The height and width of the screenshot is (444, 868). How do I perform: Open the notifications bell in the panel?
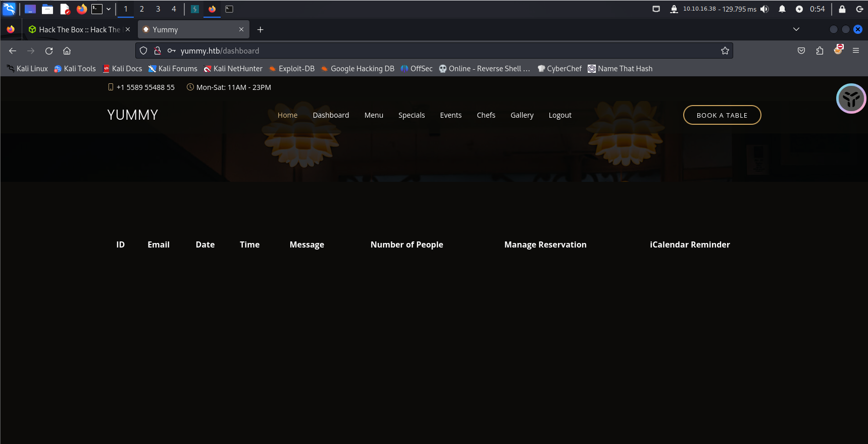pyautogui.click(x=782, y=9)
